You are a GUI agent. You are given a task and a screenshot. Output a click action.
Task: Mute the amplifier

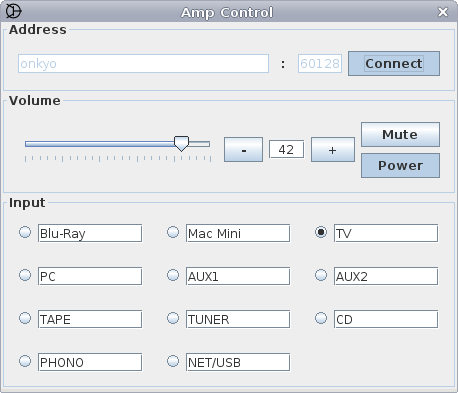[x=400, y=134]
